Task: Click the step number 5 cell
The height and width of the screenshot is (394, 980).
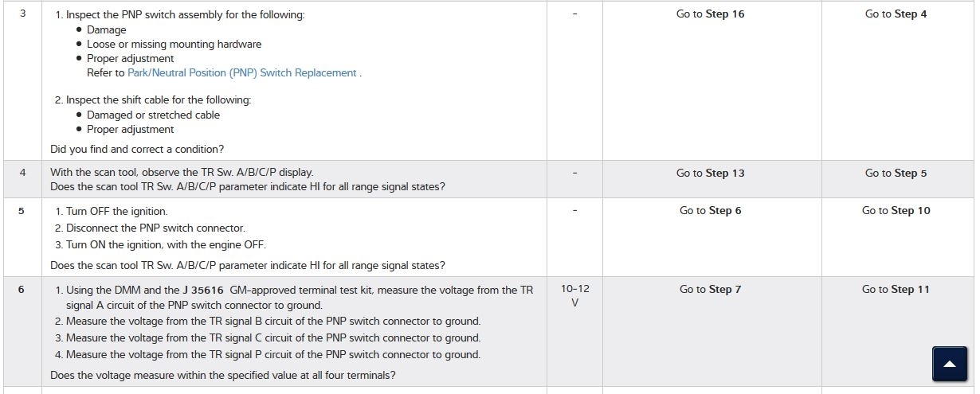Action: click(22, 211)
